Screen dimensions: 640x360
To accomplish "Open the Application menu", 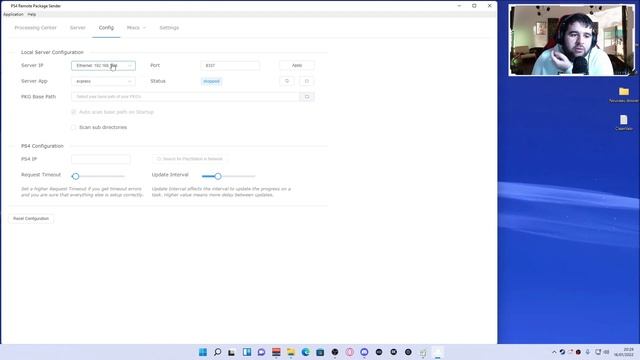I will pyautogui.click(x=13, y=14).
